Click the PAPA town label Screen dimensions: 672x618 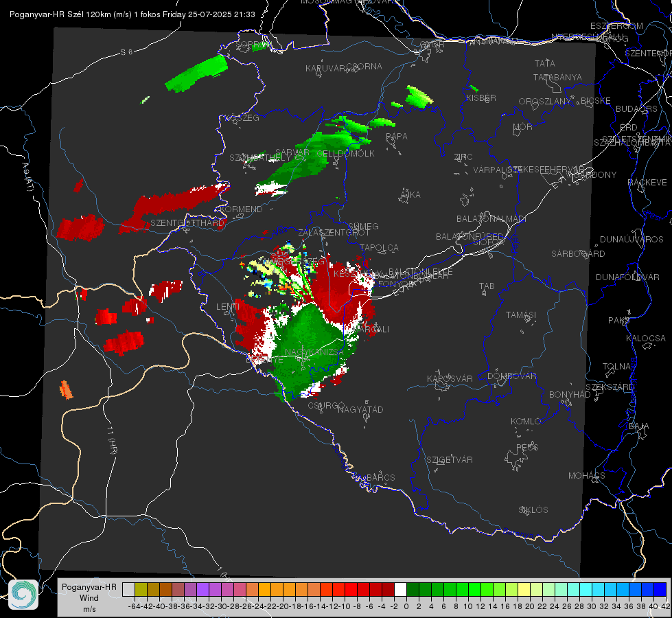[397, 137]
